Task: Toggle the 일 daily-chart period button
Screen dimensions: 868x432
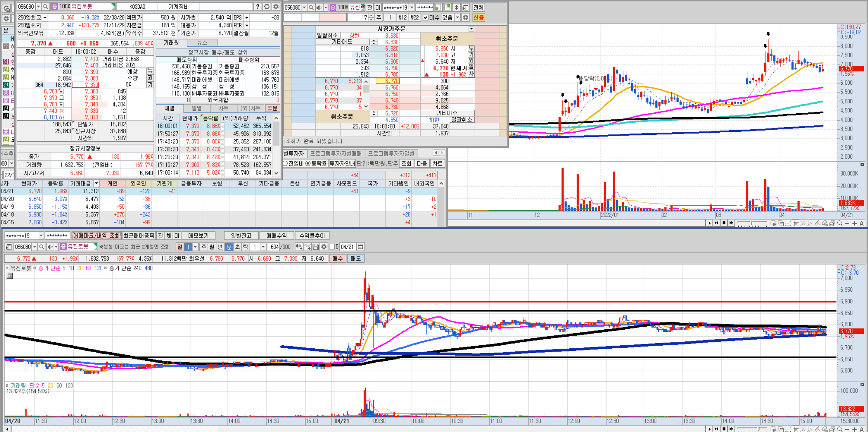Action: [x=180, y=247]
